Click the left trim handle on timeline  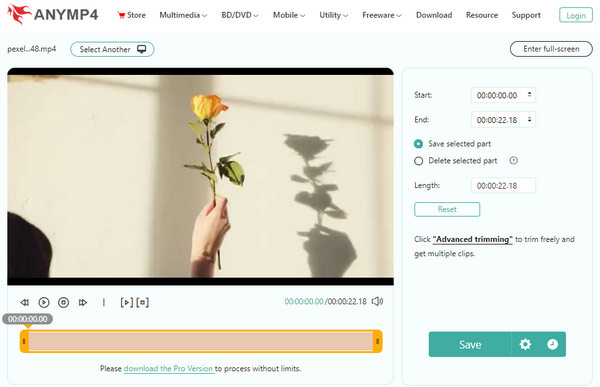pyautogui.click(x=24, y=341)
